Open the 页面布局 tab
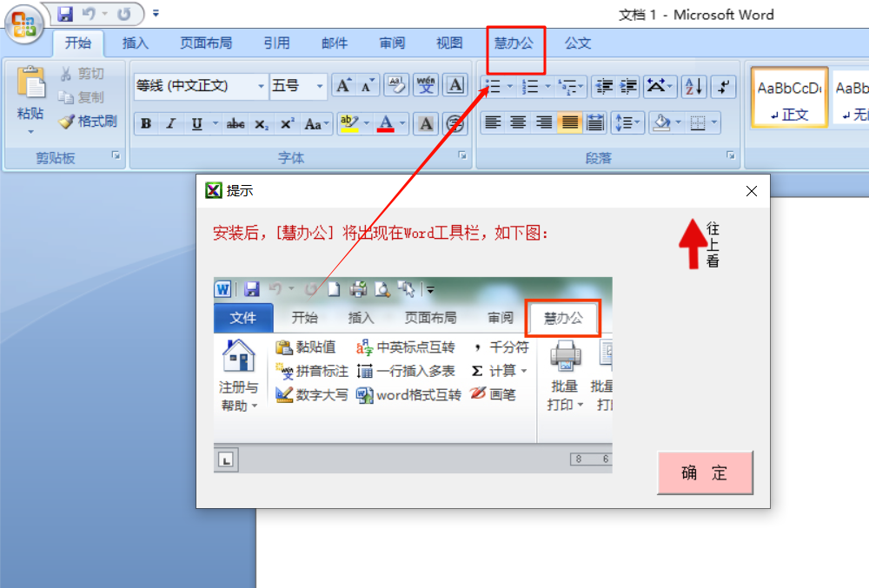This screenshot has height=588, width=869. coord(206,43)
